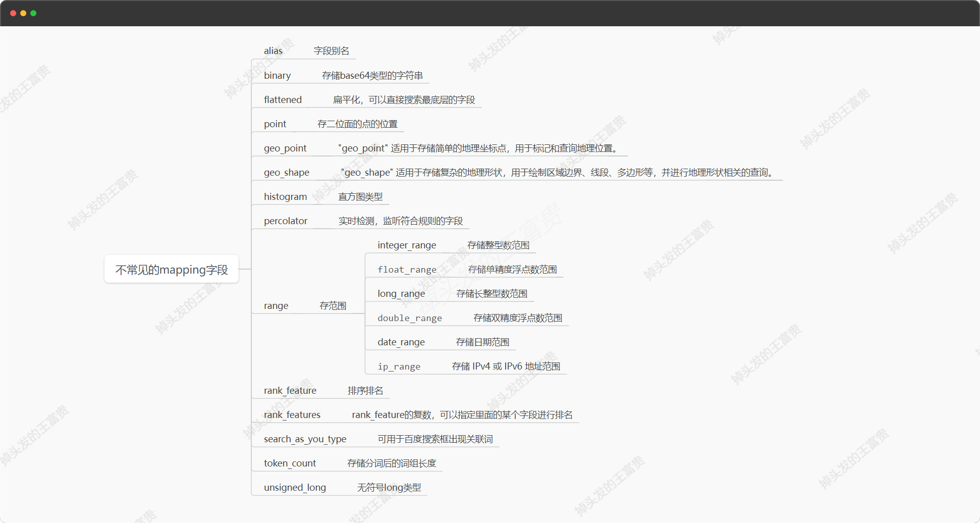Select the integer_range child node
This screenshot has height=523, width=980.
(407, 245)
